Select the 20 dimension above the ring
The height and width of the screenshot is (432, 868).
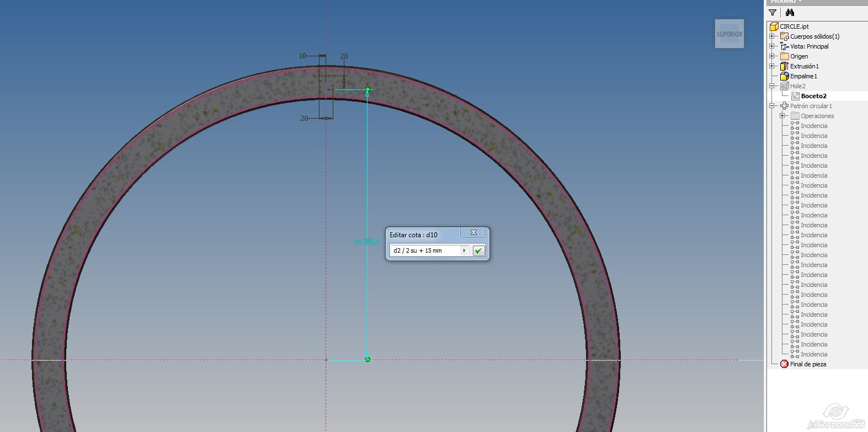[x=344, y=56]
